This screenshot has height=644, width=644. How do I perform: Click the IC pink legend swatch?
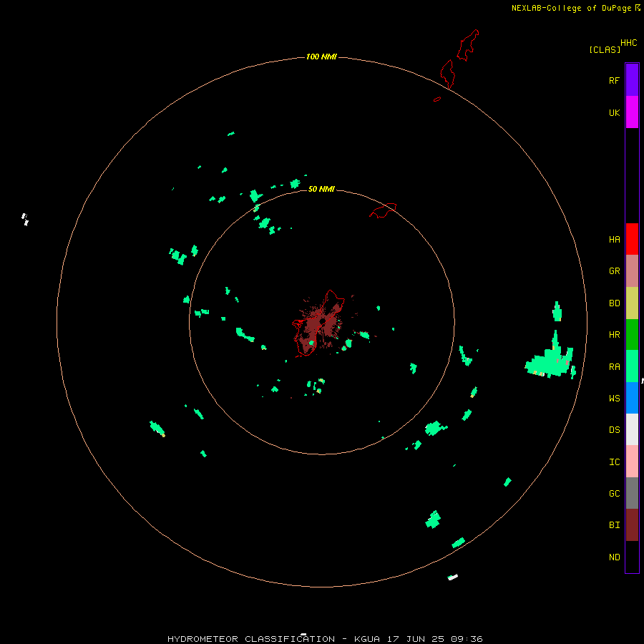pyautogui.click(x=632, y=462)
